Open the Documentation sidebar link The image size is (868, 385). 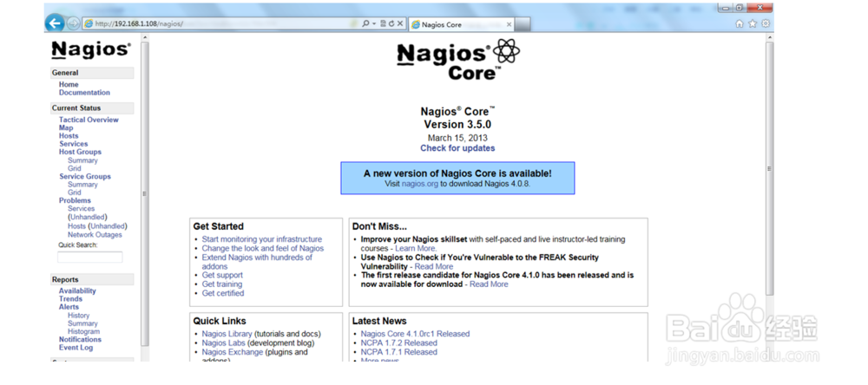(85, 93)
